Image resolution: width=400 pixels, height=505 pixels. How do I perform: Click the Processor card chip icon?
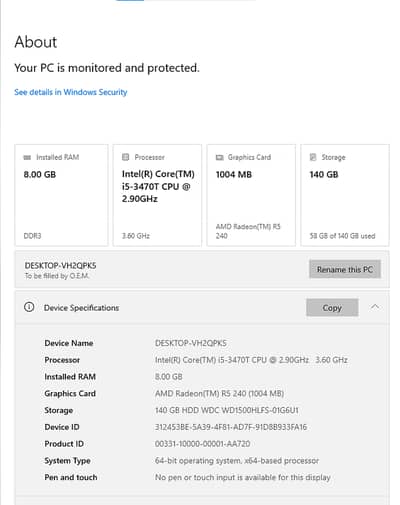click(x=125, y=157)
